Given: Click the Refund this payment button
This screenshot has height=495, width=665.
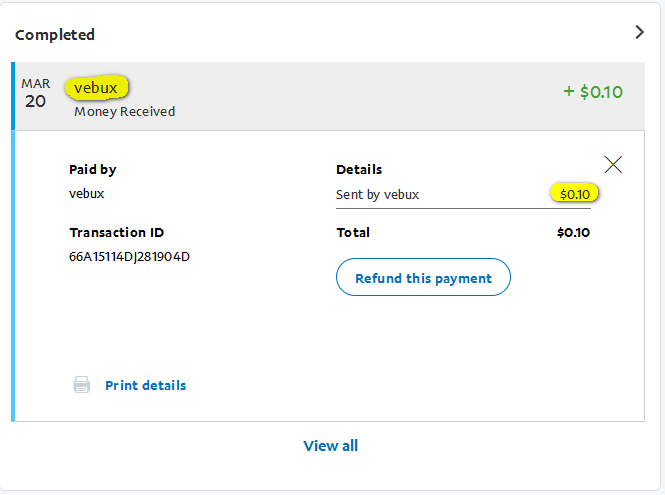Looking at the screenshot, I should tap(423, 278).
